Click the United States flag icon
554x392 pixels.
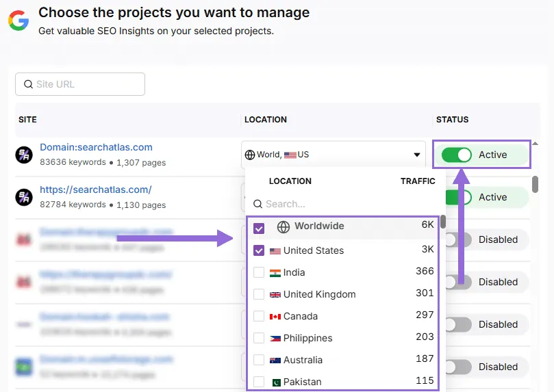(x=275, y=251)
